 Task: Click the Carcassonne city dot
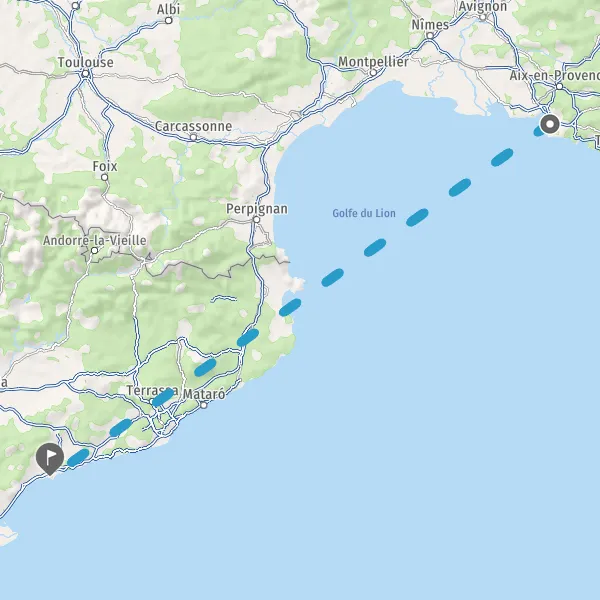pos(193,137)
